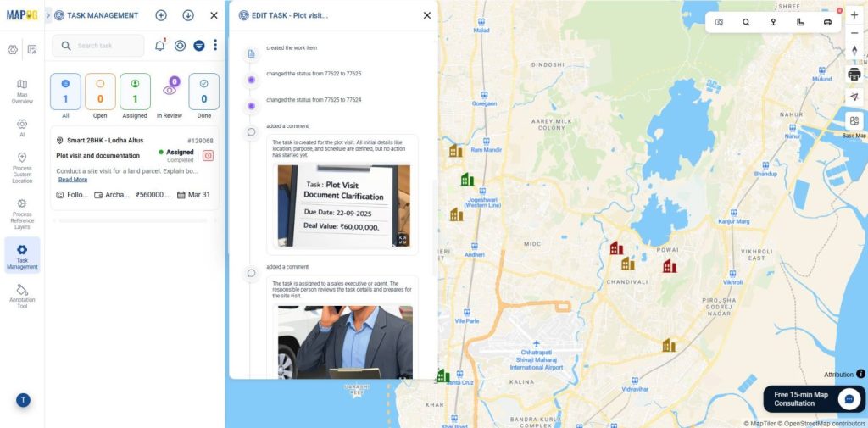Click Mar 31 due date on card

194,195
